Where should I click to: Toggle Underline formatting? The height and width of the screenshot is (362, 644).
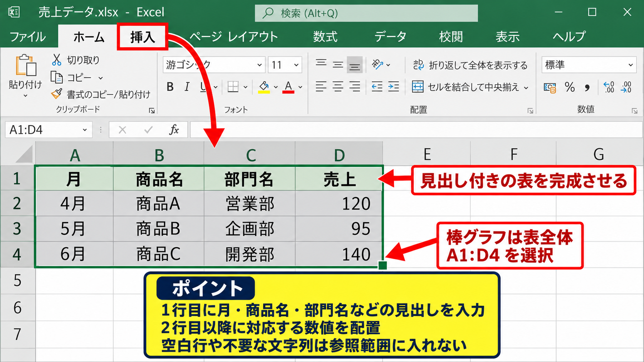[203, 87]
